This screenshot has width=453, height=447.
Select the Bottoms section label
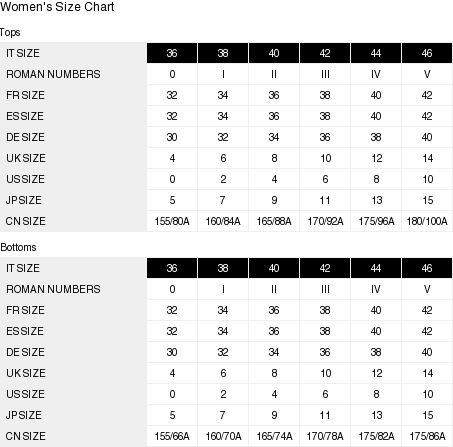[x=18, y=247]
